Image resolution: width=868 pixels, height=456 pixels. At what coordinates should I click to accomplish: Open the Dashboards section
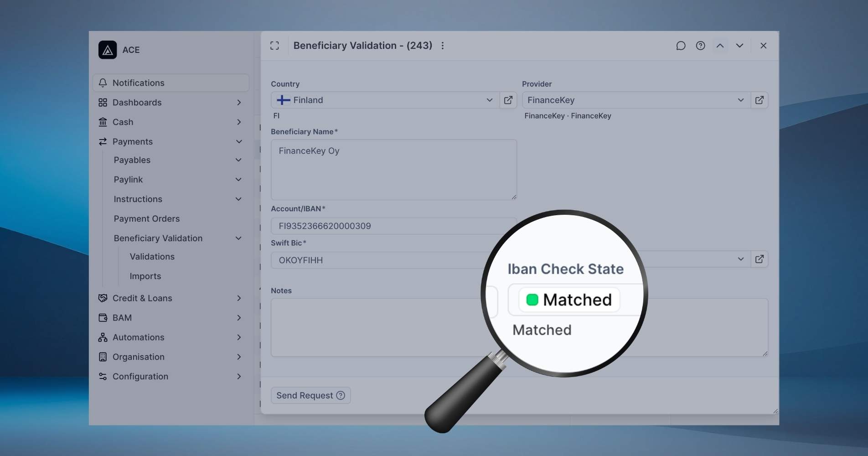tap(137, 102)
